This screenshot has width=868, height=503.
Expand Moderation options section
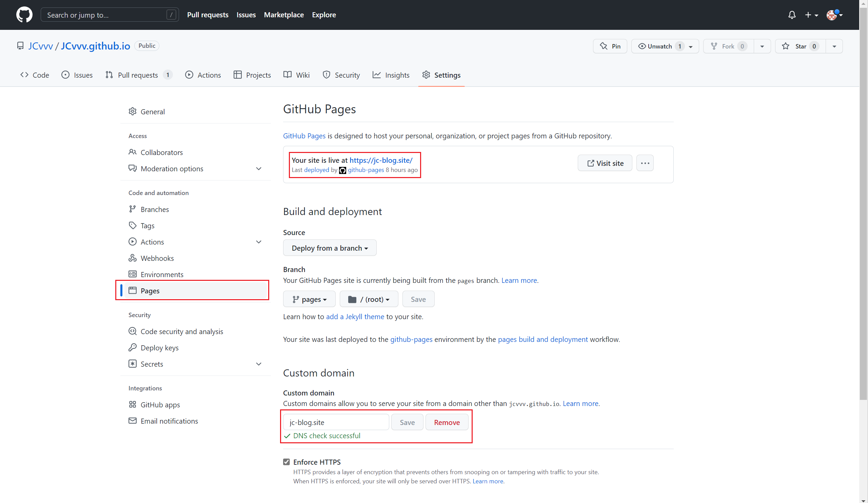pos(195,169)
